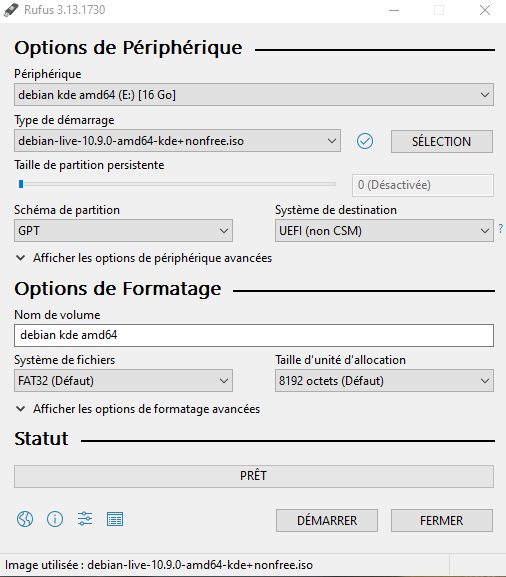
Task: Click the persistent partition size slider handle
Action: click(x=21, y=184)
